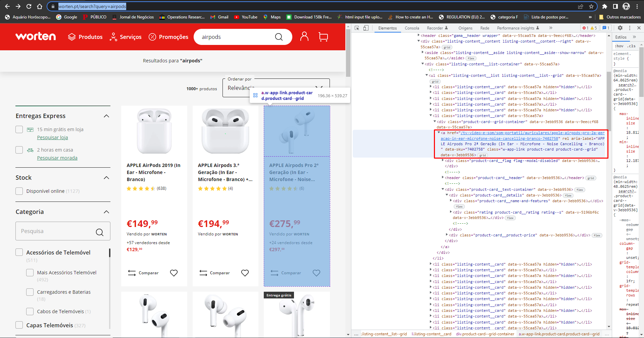Image resolution: width=644 pixels, height=338 pixels.
Task: Click the Worten logo
Action: tap(36, 37)
